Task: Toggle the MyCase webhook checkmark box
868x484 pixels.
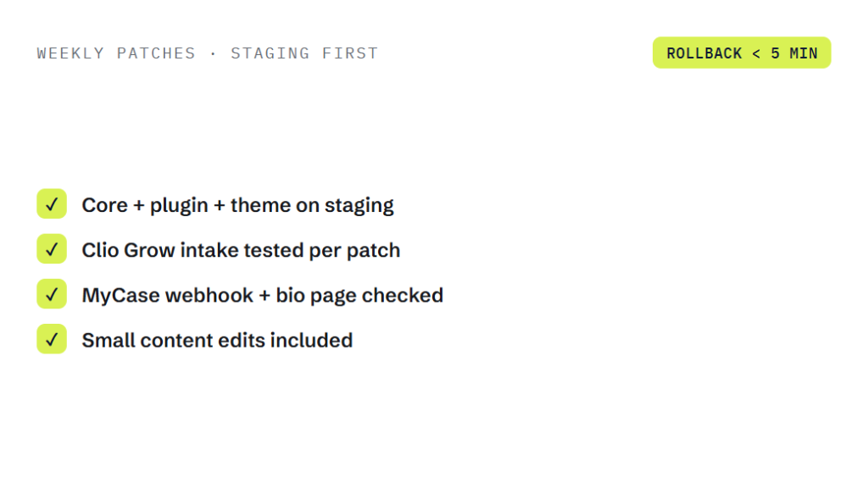Action: 52,294
